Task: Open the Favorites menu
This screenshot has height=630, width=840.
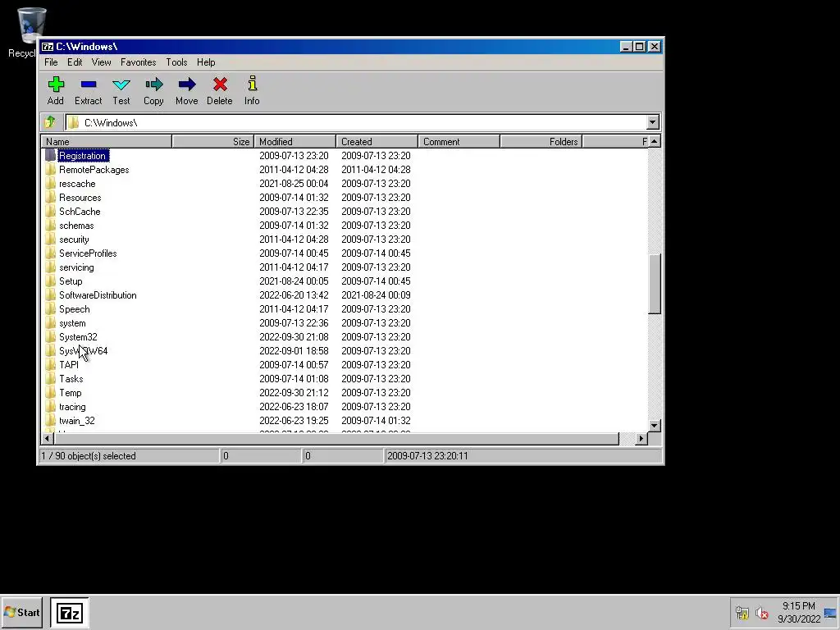Action: (138, 62)
